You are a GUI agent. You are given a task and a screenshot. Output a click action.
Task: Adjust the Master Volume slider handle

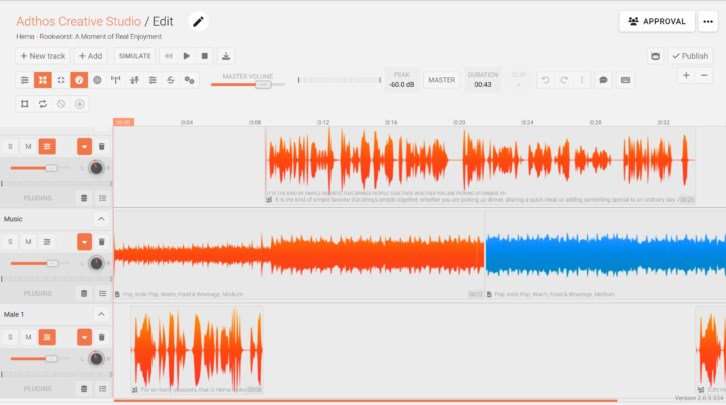tap(263, 85)
